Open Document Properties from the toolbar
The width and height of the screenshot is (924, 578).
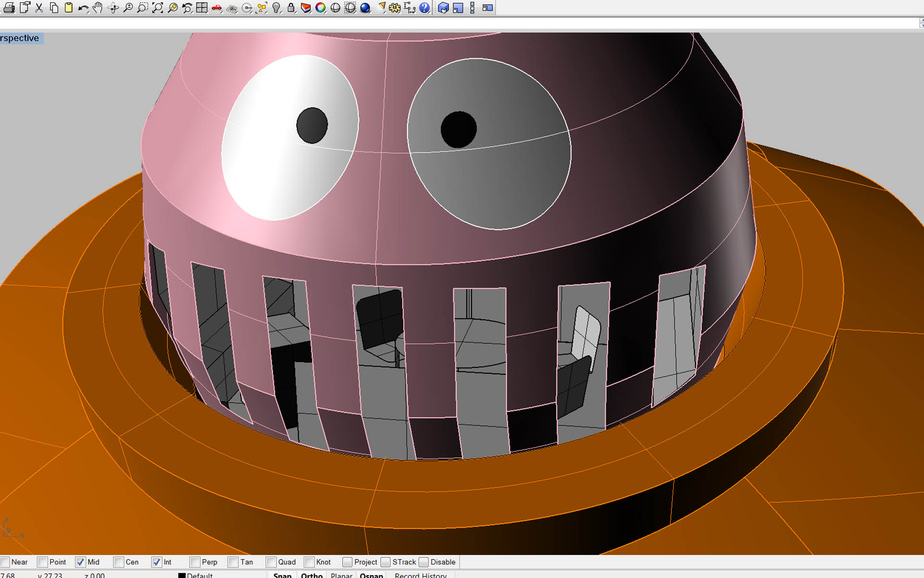pos(25,8)
